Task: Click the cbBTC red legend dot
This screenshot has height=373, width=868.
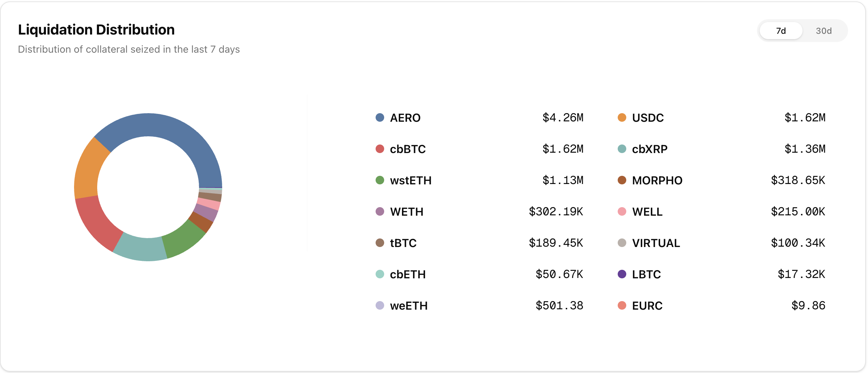Action: tap(380, 149)
